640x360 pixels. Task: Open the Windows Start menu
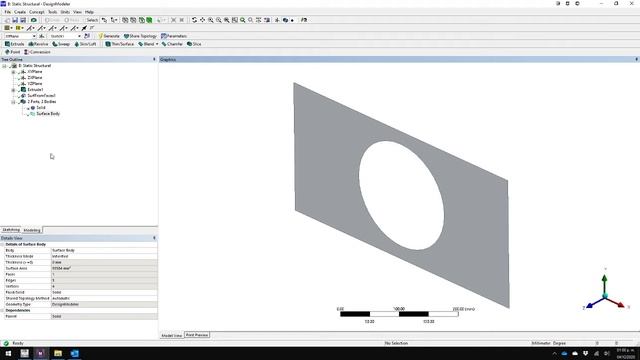(x=8, y=353)
